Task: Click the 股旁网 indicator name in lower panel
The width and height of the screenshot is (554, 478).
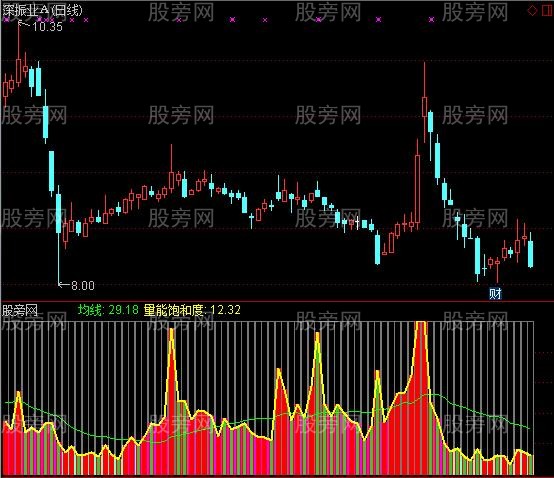Action: tap(20, 311)
